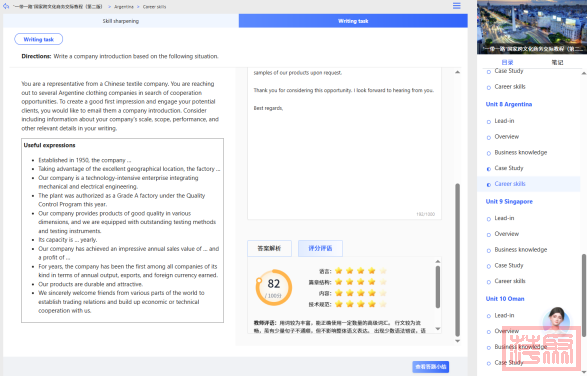587x376 pixels.
Task: Click the fifth star of the 语言 rating
Action: point(383,271)
